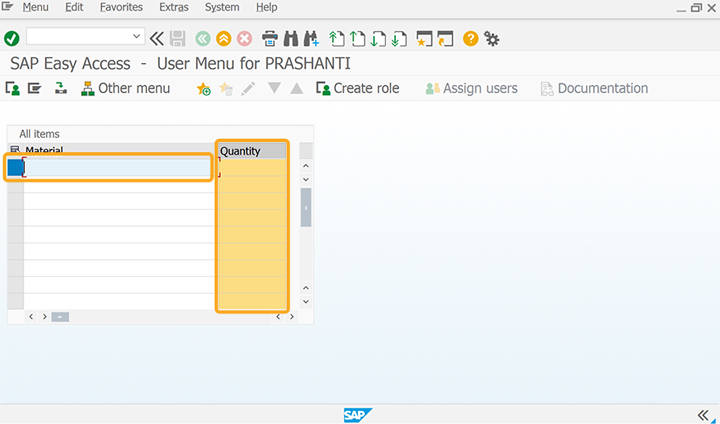
Task: Collapse the command field using the double chevron
Action: coord(157,39)
